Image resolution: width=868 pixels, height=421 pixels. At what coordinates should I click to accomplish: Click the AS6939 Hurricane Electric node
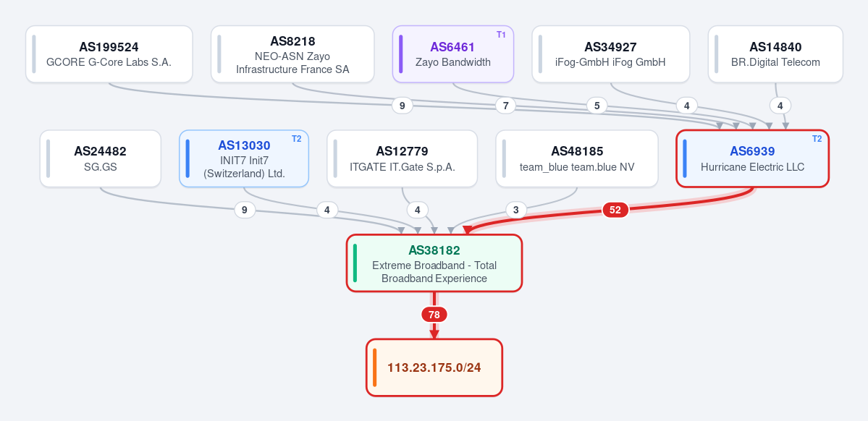[x=752, y=158]
